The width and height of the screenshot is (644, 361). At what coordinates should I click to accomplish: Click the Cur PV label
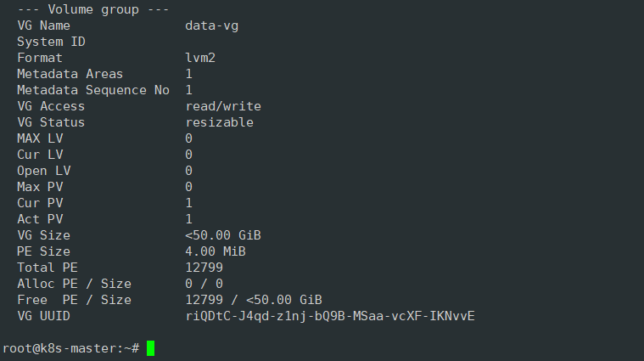tap(40, 203)
